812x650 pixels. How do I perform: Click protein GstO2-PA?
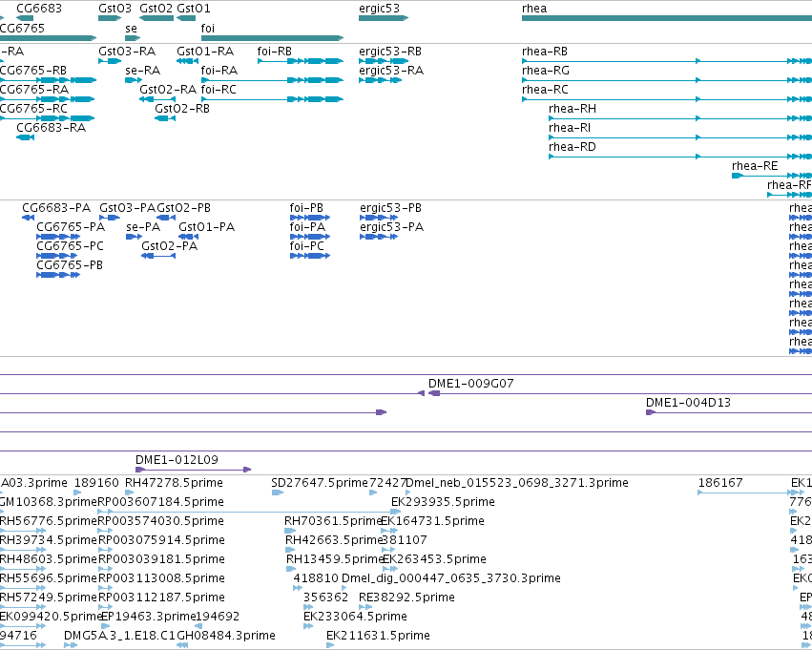tap(158, 256)
